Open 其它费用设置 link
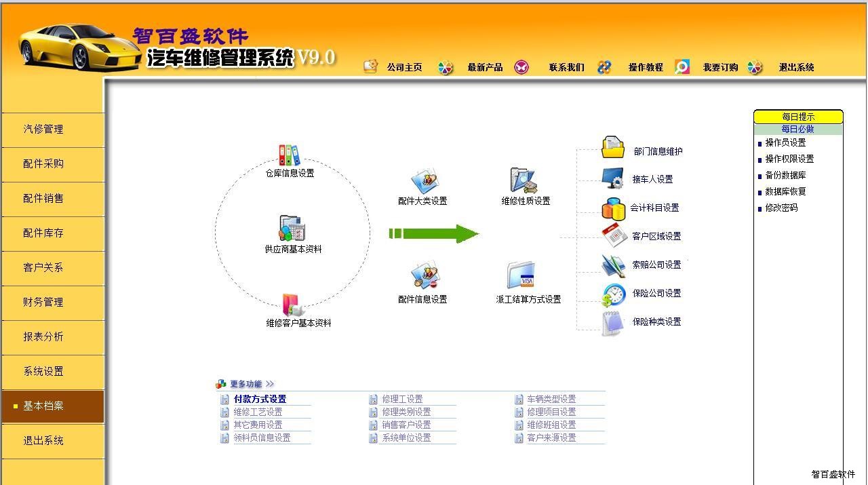The width and height of the screenshot is (868, 485). click(x=258, y=425)
